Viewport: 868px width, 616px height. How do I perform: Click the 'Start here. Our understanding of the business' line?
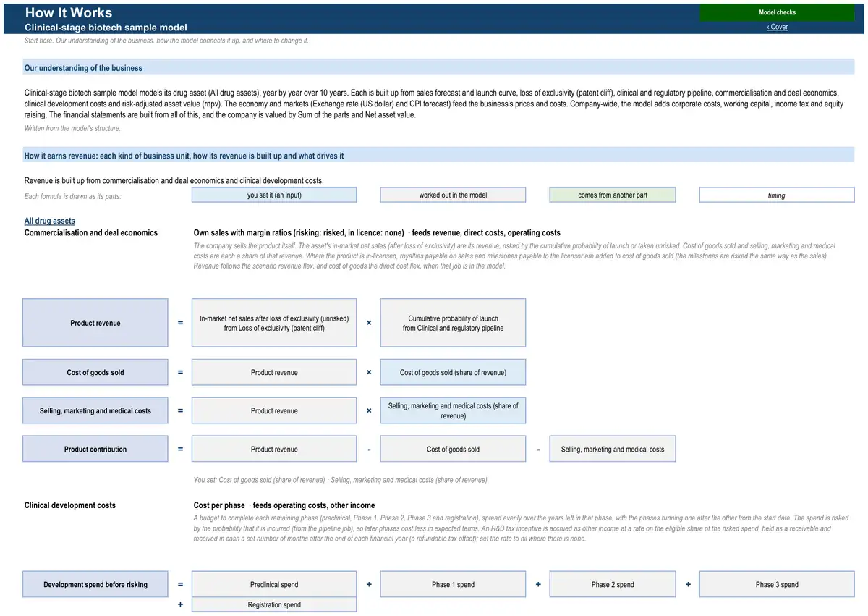click(x=166, y=41)
